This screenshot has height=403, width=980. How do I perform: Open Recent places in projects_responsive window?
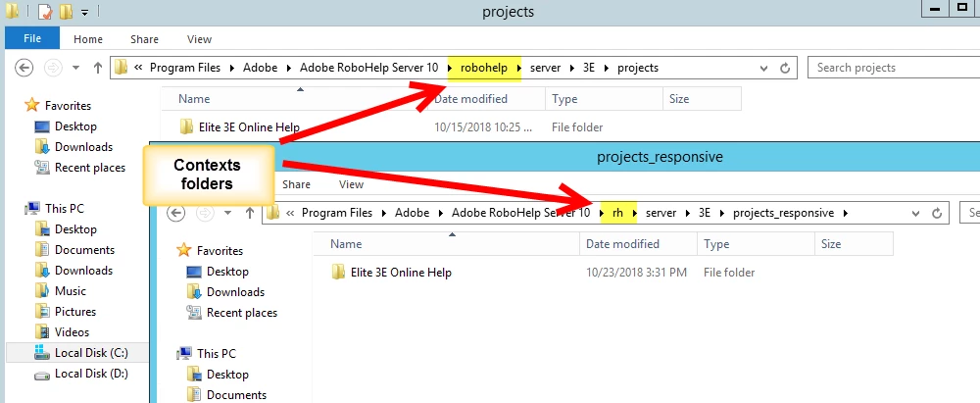232,313
